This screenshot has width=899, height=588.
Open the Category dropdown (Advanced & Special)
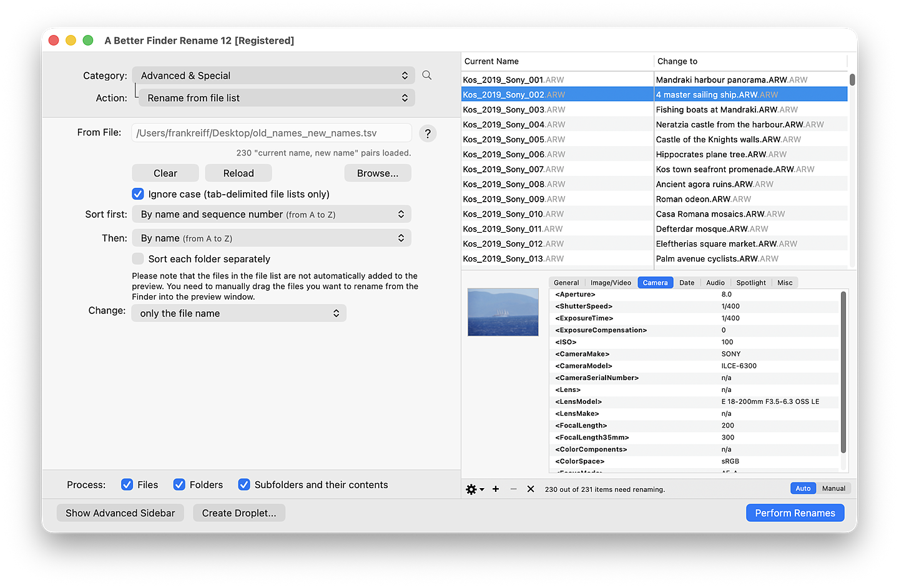tap(273, 76)
